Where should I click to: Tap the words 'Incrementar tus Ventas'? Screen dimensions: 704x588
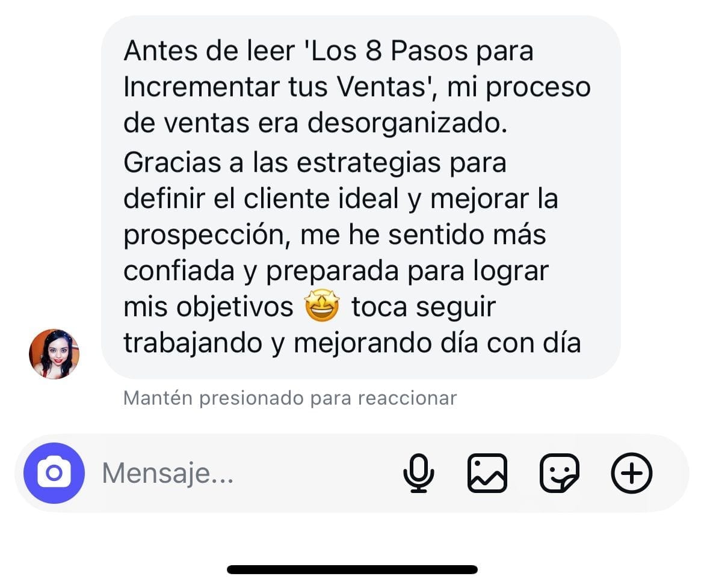[x=275, y=87]
